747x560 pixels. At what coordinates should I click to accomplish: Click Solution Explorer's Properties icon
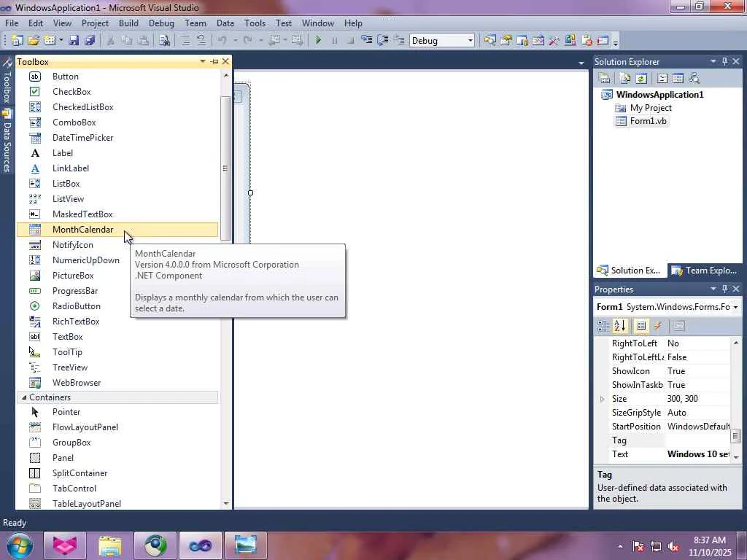pos(605,79)
